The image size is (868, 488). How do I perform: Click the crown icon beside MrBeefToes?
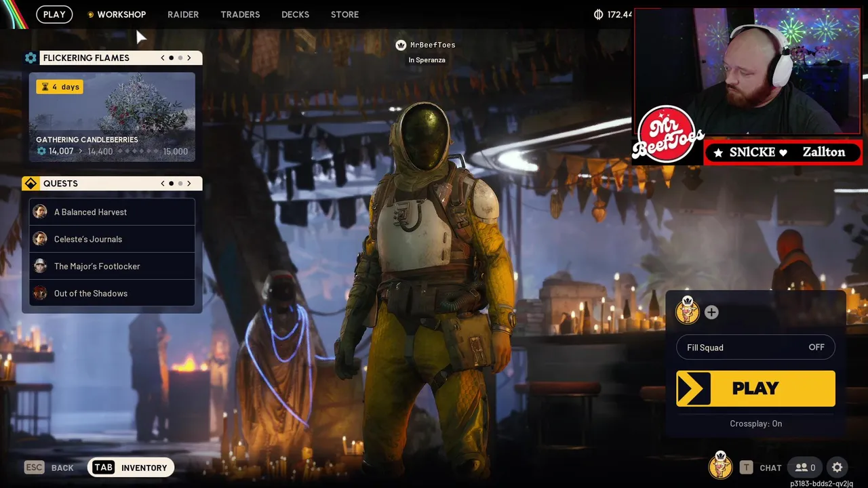pyautogui.click(x=401, y=45)
